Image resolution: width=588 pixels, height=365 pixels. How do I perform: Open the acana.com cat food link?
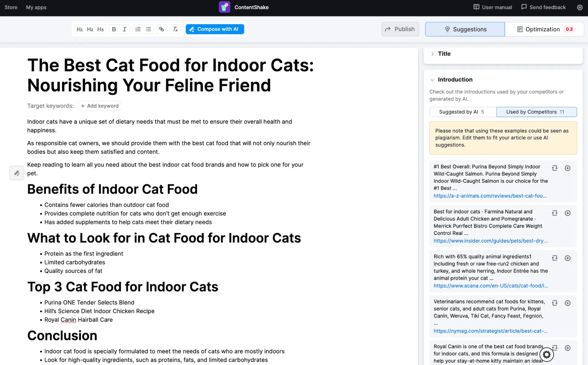pos(491,286)
